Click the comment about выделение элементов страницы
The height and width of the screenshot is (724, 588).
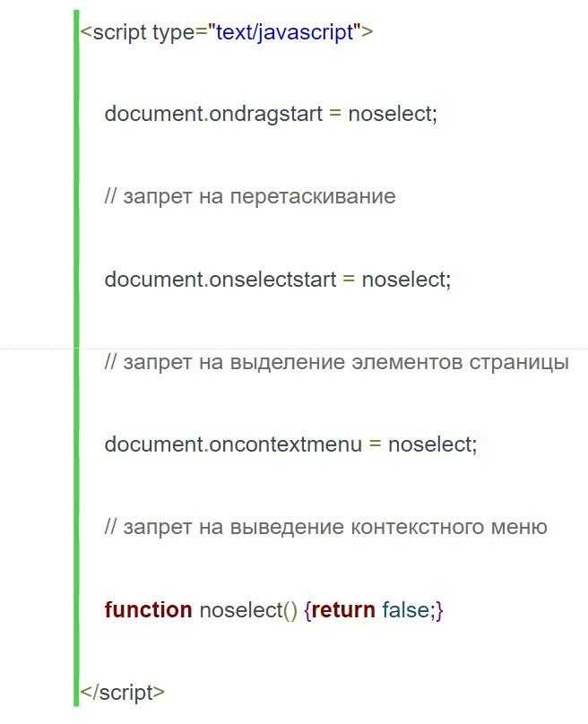pyautogui.click(x=337, y=362)
